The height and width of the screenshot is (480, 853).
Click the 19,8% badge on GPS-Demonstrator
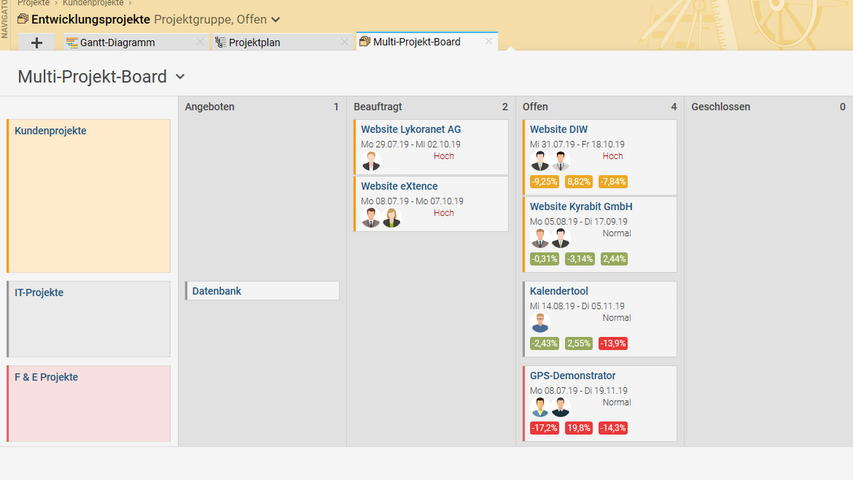578,428
